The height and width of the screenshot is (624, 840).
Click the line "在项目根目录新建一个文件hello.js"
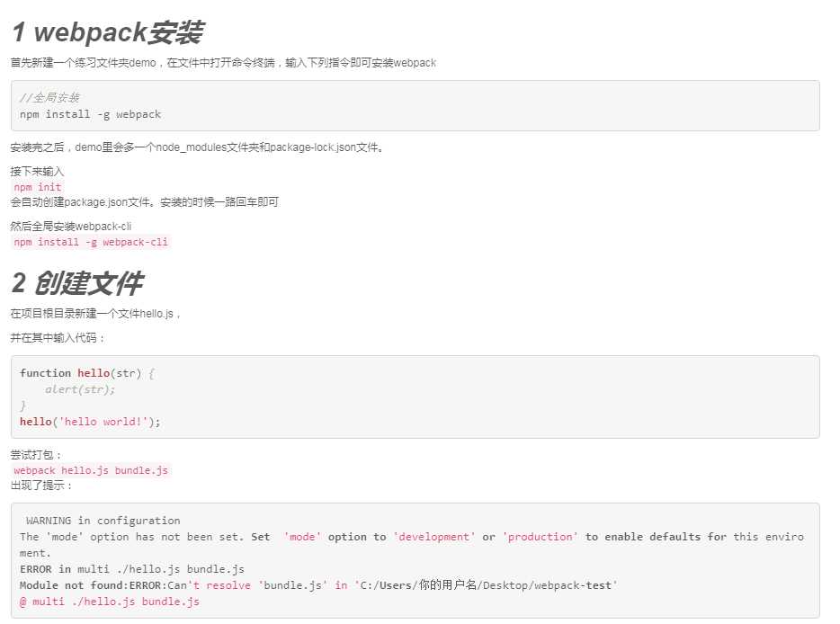[x=95, y=313]
